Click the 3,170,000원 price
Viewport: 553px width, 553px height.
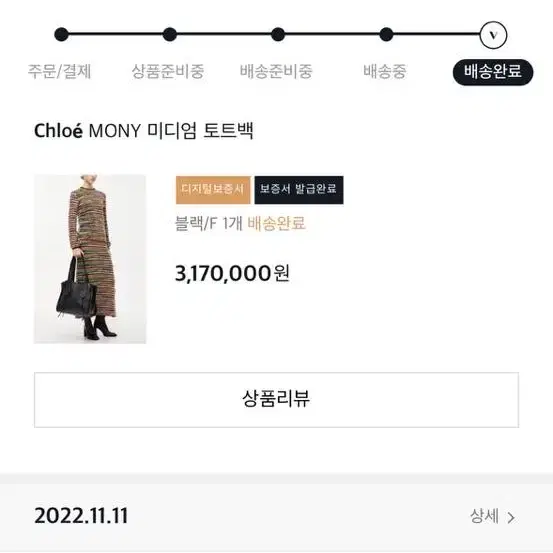coord(232,273)
